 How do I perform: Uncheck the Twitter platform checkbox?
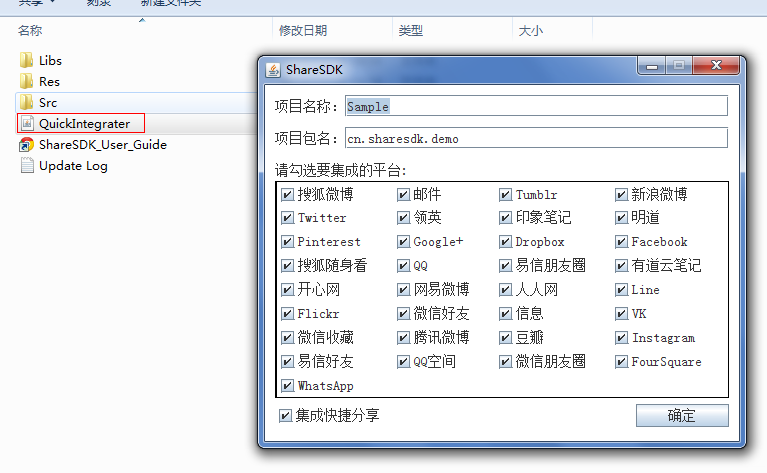tap(288, 218)
